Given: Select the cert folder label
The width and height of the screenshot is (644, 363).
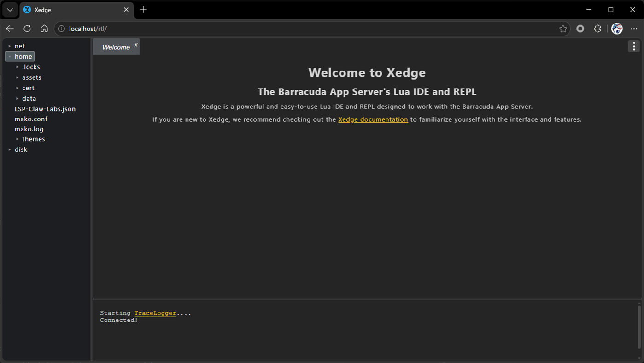Looking at the screenshot, I should pos(28,88).
